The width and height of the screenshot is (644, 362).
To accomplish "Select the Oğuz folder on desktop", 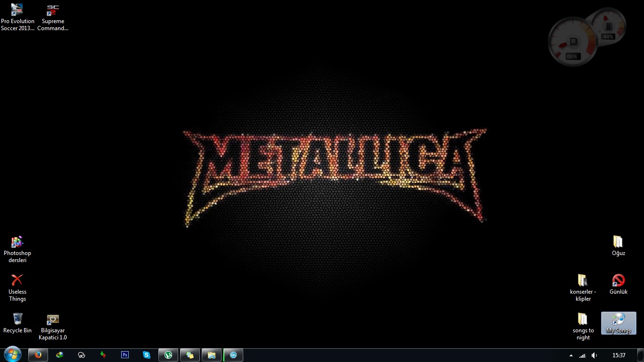I will [618, 246].
